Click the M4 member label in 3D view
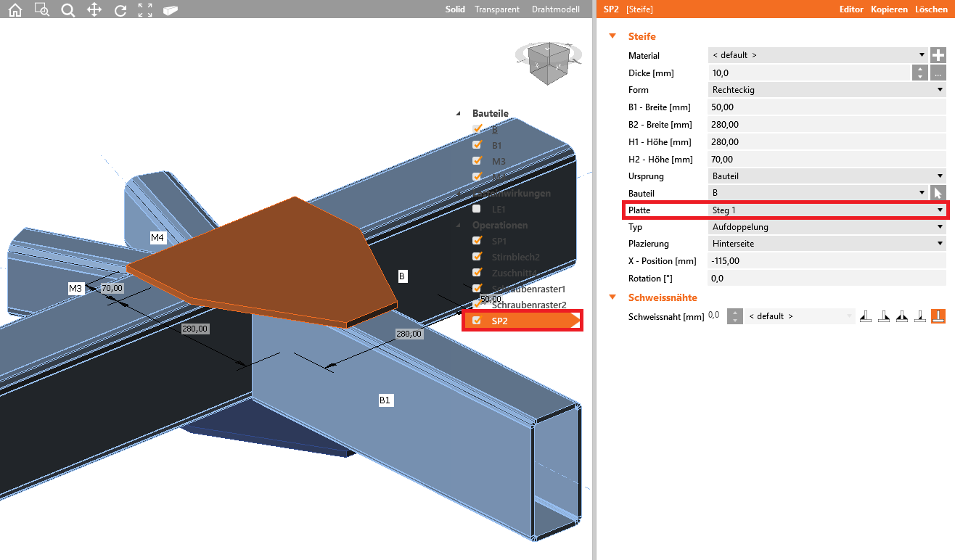This screenshot has width=955, height=560. (x=157, y=237)
